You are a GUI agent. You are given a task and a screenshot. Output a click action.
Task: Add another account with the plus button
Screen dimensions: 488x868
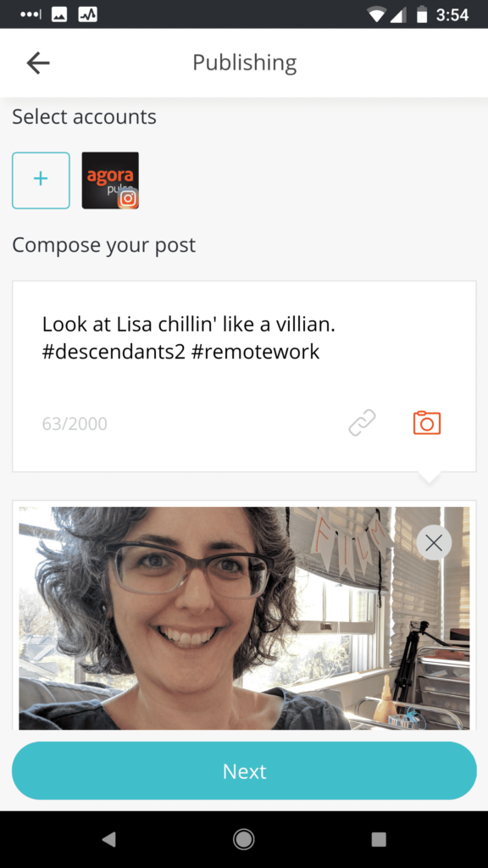41,181
